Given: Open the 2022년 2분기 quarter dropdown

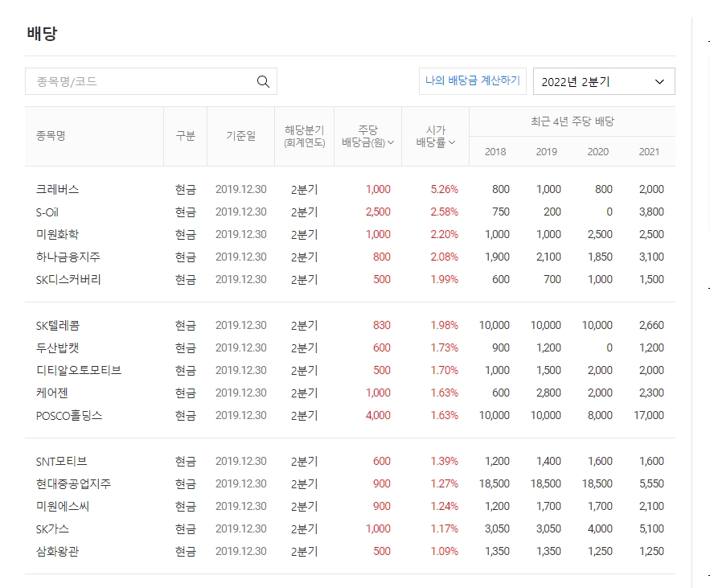Looking at the screenshot, I should pyautogui.click(x=604, y=81).
